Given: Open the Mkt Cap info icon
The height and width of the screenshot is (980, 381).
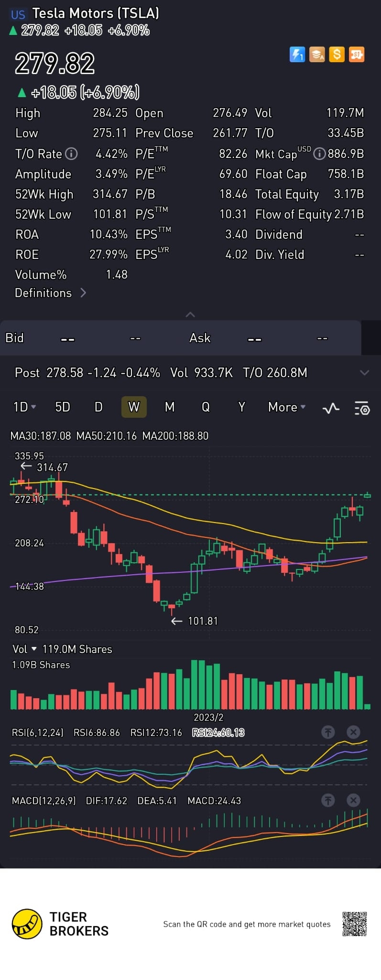Looking at the screenshot, I should pos(319,154).
